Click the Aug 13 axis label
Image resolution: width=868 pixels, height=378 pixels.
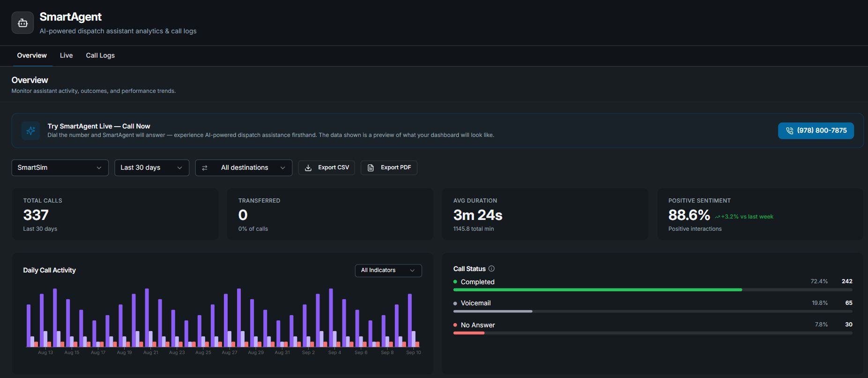pos(45,353)
